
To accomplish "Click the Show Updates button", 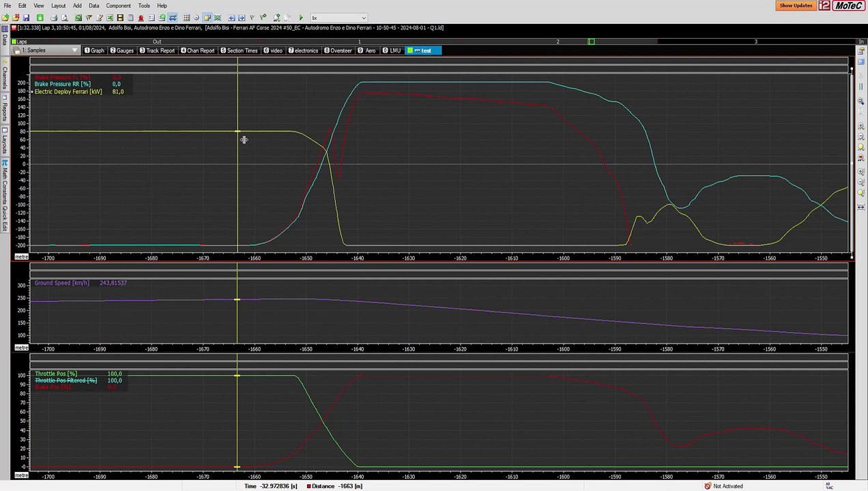I will [796, 5].
